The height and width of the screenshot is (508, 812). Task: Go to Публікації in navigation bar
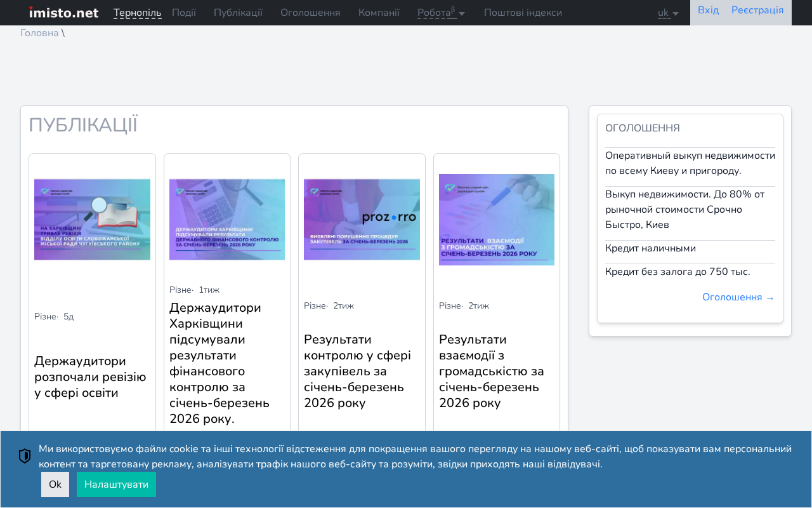tap(238, 13)
